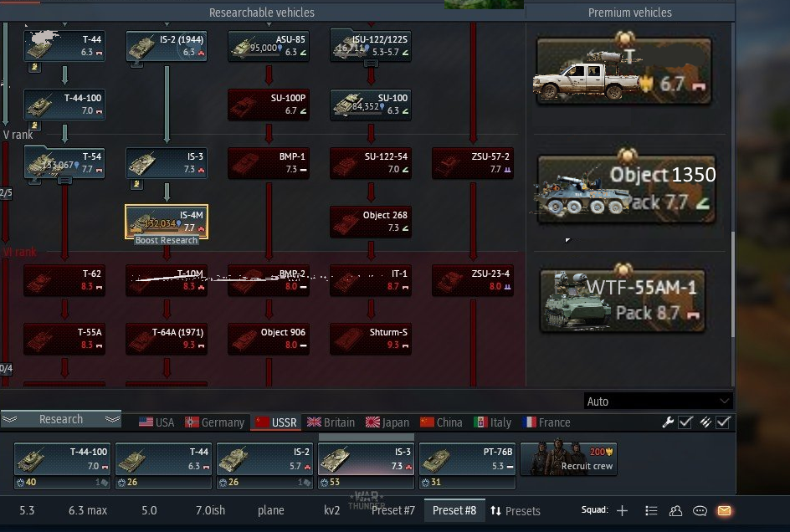The image size is (790, 532).
Task: Select the ISU-122/122S group card
Action: pyautogui.click(x=371, y=46)
